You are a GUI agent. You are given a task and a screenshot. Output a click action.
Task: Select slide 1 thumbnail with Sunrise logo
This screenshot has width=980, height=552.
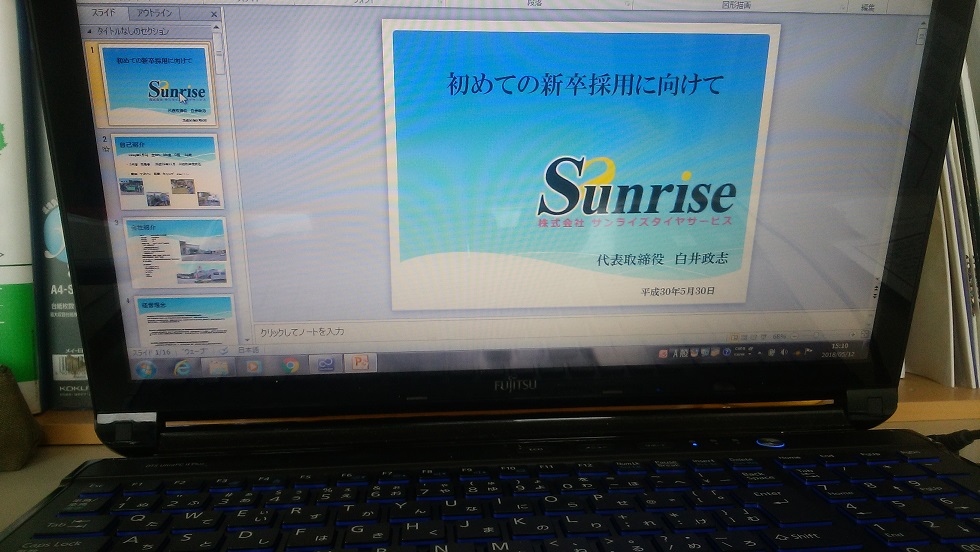159,84
